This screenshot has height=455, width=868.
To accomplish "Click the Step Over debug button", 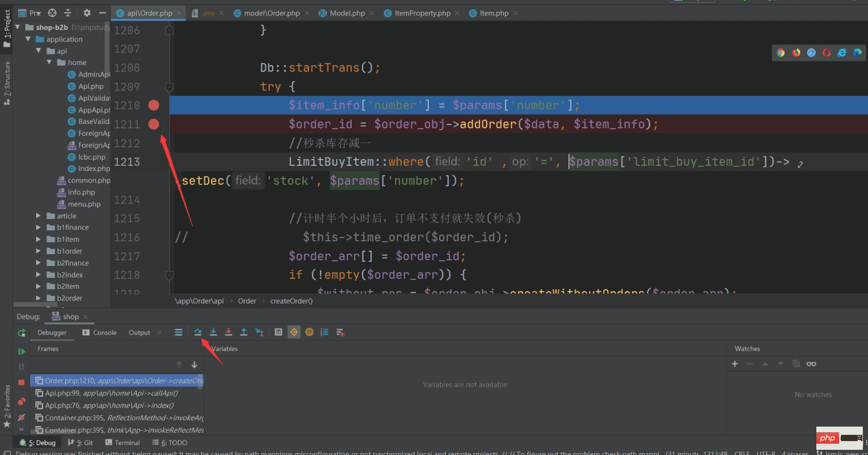I will point(198,332).
